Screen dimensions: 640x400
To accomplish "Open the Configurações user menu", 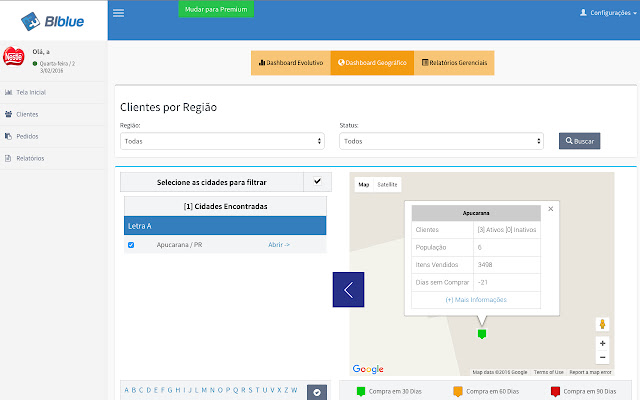I will click(608, 13).
